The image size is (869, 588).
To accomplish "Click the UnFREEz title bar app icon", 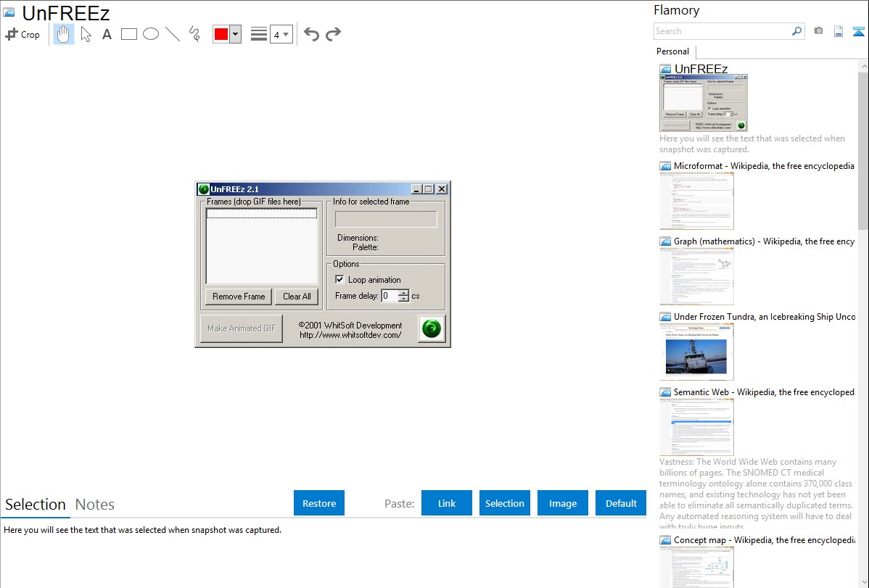I will (x=203, y=189).
